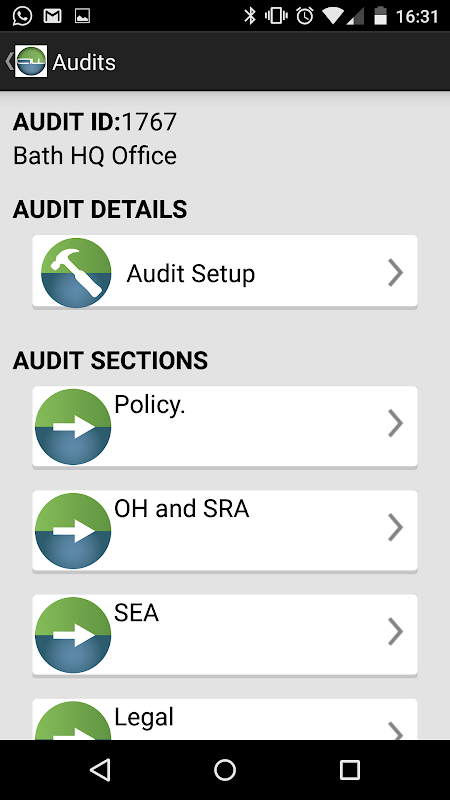Tap the Android recent apps button
Viewport: 450px width, 800px height.
[x=350, y=769]
